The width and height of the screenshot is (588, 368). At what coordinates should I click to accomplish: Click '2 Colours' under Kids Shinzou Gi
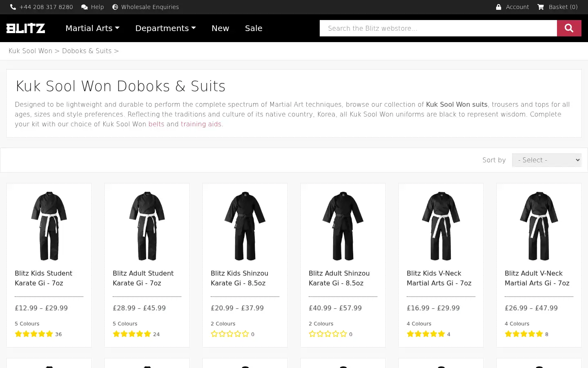223,324
